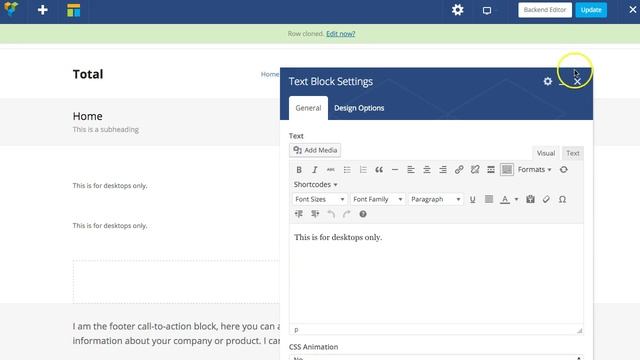The image size is (640, 360).
Task: Open the Shortcodes dropdown
Action: 315,184
